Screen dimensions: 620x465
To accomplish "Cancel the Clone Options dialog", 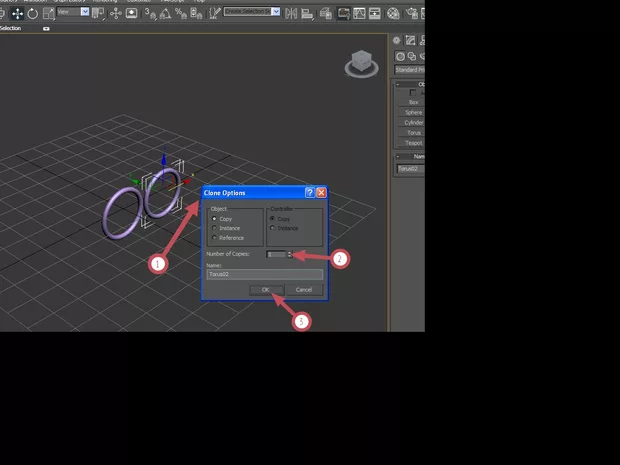I will (x=303, y=289).
